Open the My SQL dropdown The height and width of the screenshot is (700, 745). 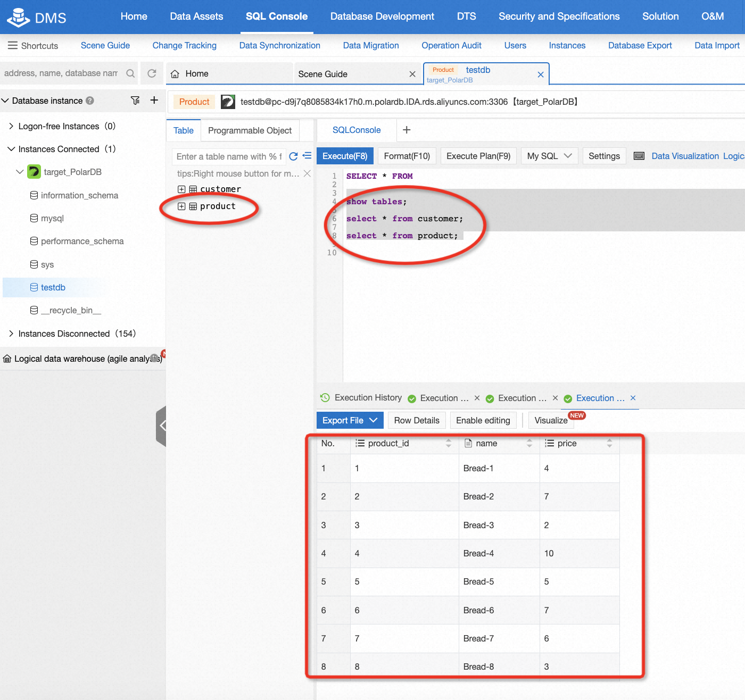549,156
